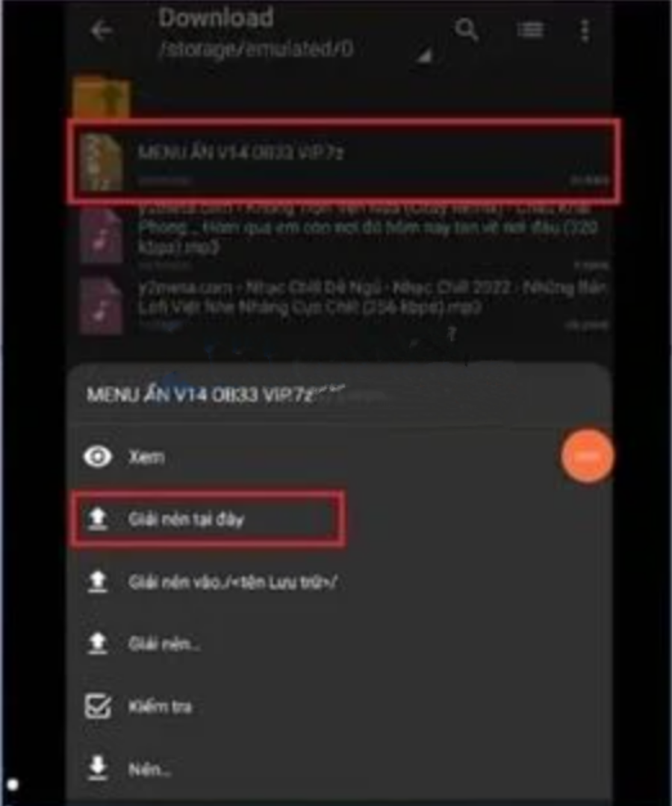Tap the download-arrow icon beside Nén...

(x=98, y=769)
